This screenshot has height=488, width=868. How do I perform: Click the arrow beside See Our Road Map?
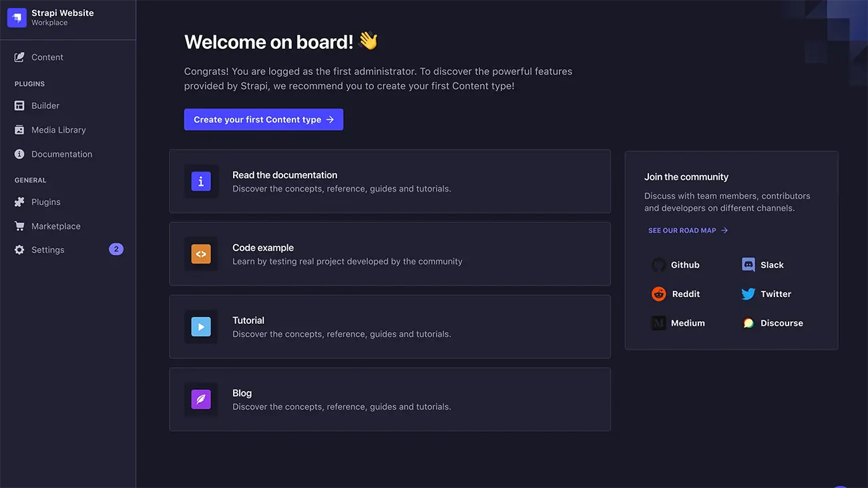pos(724,230)
